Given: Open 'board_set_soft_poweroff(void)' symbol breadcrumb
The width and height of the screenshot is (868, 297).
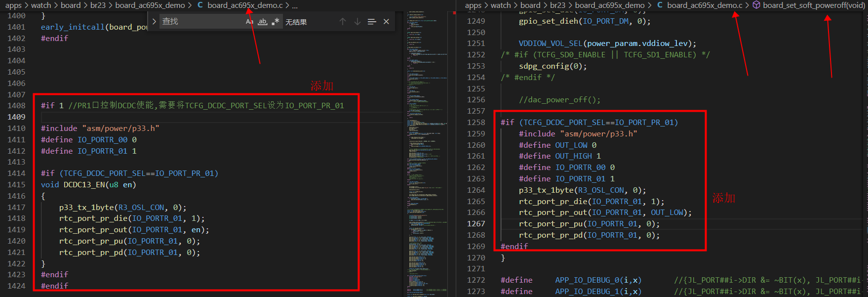Looking at the screenshot, I should point(814,5).
